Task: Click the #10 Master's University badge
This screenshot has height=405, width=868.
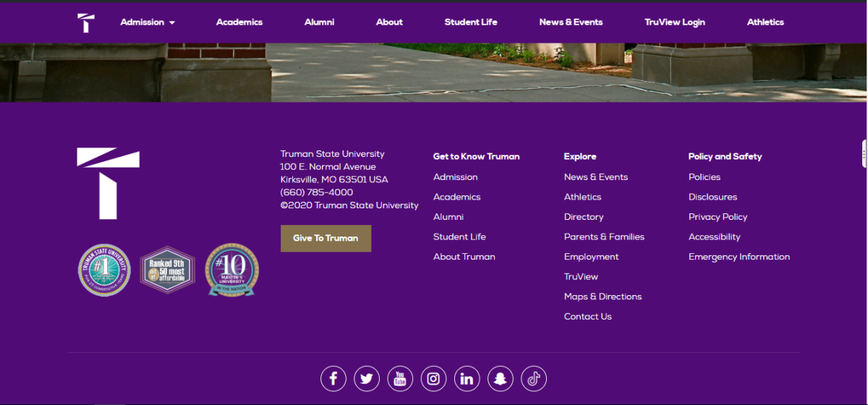Action: click(231, 270)
